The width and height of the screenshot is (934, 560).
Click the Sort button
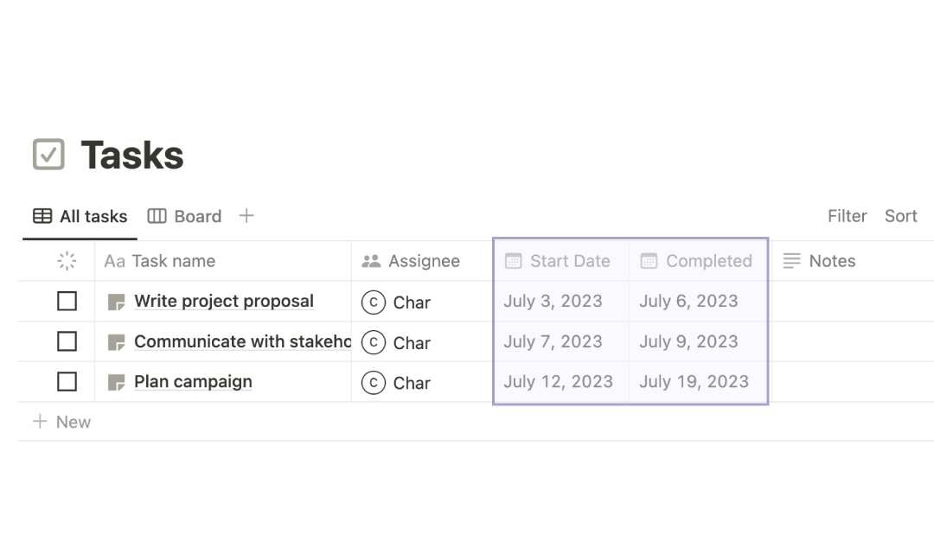pyautogui.click(x=900, y=216)
